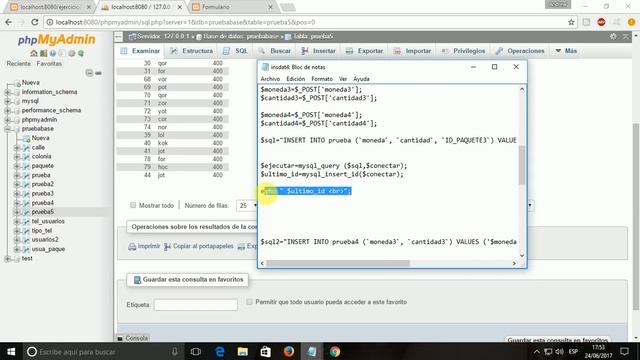Go back with browser back arrow
The image size is (640, 360).
click(x=9, y=22)
